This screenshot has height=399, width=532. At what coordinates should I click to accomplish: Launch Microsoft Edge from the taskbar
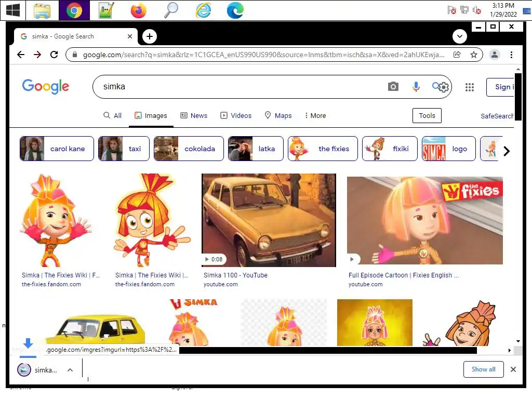pyautogui.click(x=235, y=10)
